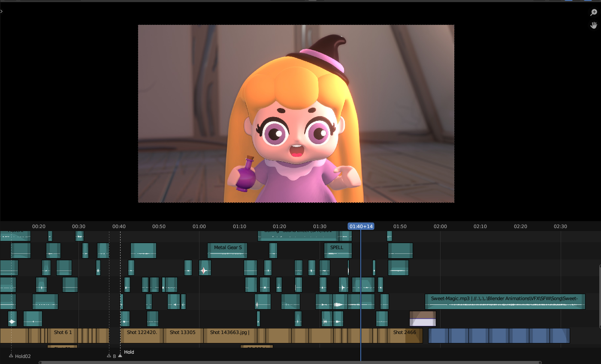Image resolution: width=601 pixels, height=364 pixels.
Task: Select the Hold timeline marker
Action: coord(120,355)
